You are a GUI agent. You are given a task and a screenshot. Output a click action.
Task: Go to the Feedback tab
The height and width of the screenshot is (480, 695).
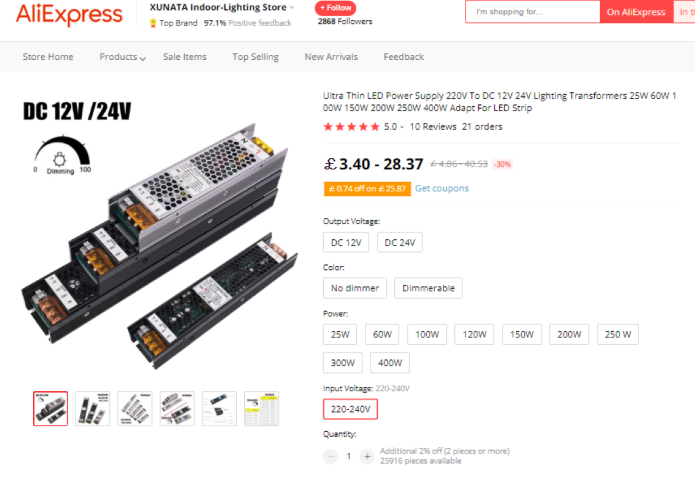(x=404, y=57)
